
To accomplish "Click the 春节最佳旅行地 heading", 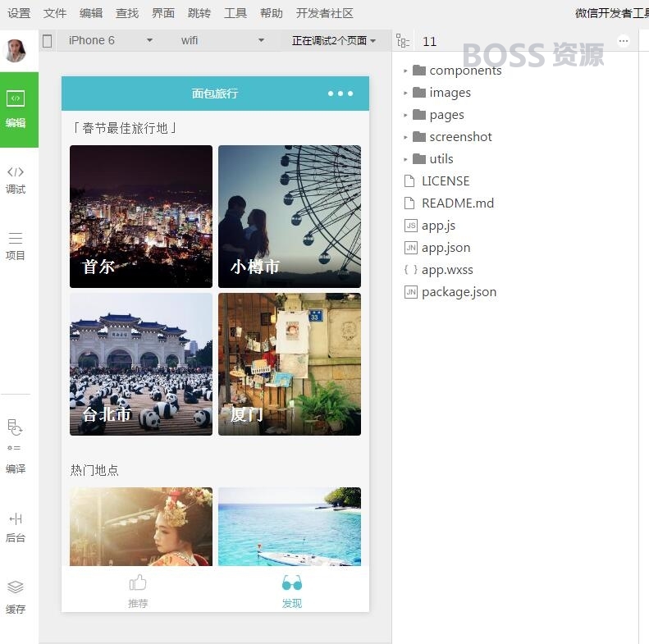I will pyautogui.click(x=126, y=128).
